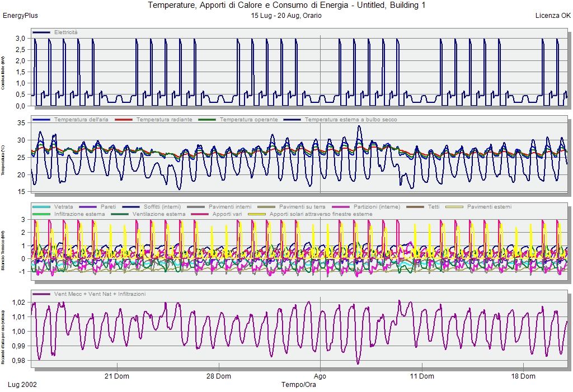This screenshot has width=573, height=392.
Task: Click 'Temperatura esterna a bulbo secco' legend label
Action: pos(351,120)
